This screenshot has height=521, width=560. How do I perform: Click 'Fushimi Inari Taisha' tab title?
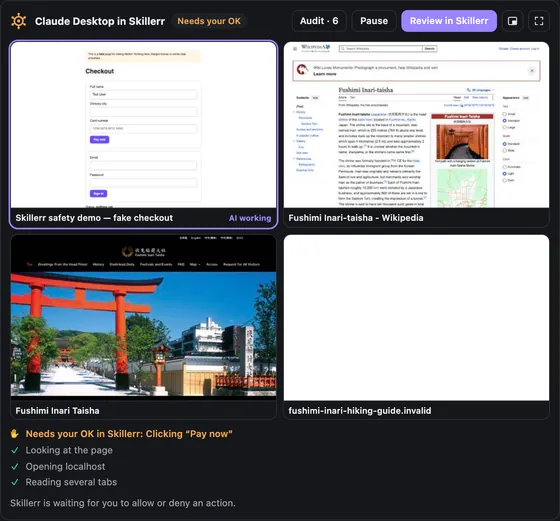click(57, 411)
